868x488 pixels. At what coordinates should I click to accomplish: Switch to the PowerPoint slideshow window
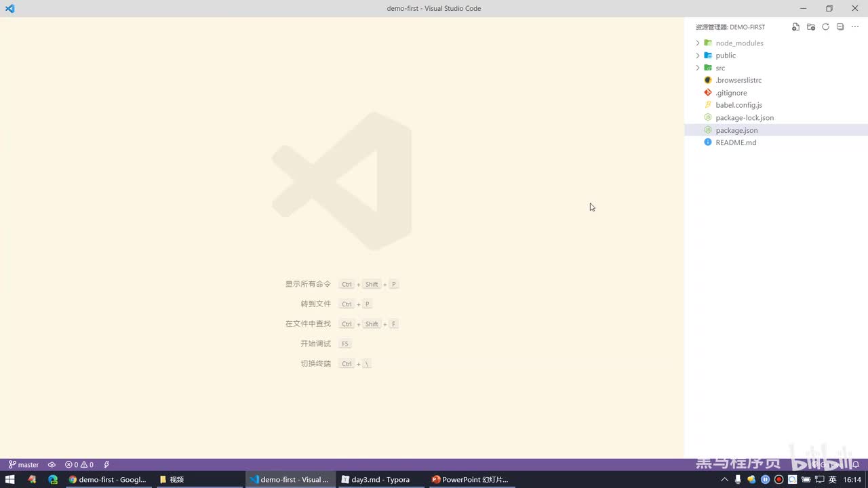(x=471, y=479)
